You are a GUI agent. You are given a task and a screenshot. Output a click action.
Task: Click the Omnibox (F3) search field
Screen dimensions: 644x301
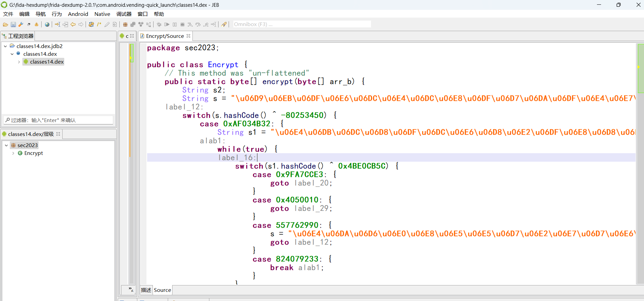click(302, 24)
